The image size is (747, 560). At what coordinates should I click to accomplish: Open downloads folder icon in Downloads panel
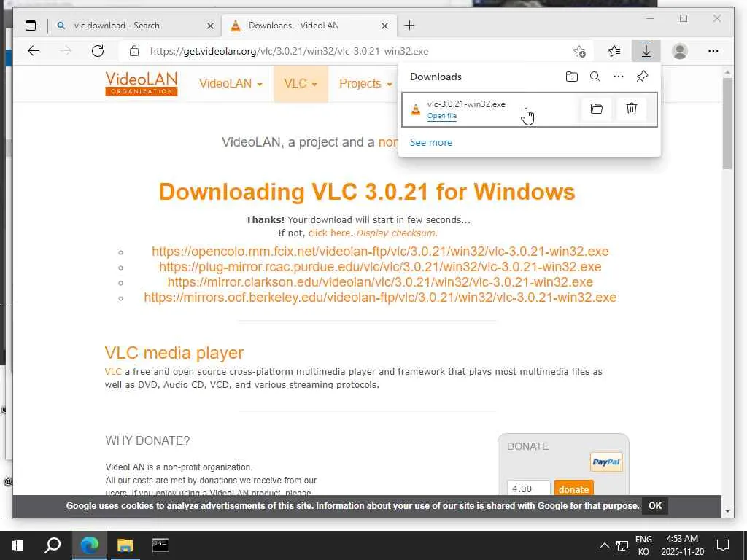[572, 77]
